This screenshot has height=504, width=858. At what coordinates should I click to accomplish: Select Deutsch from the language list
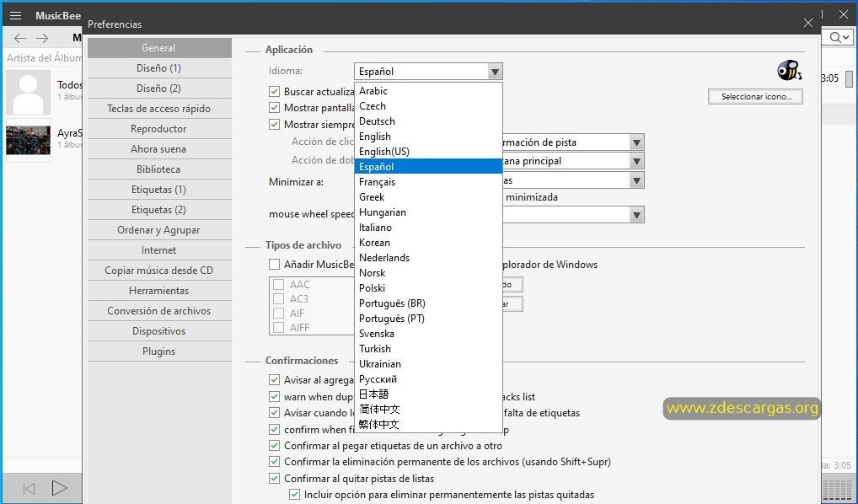(428, 121)
